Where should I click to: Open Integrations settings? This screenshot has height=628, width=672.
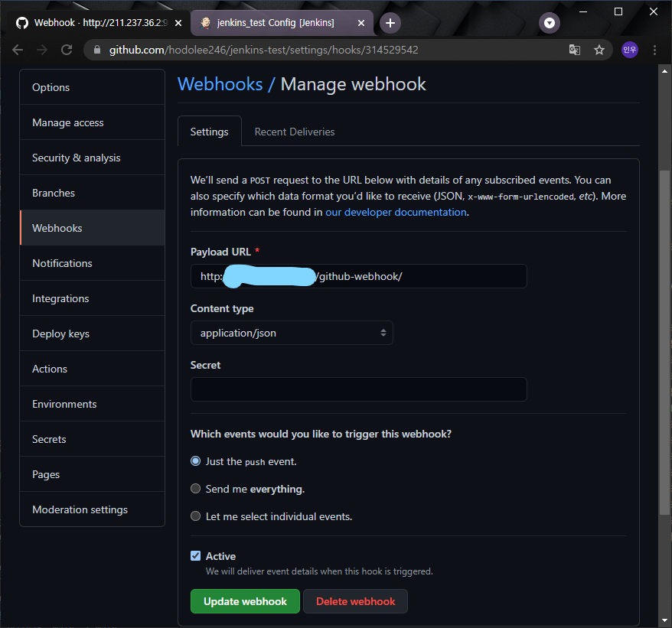pos(92,298)
